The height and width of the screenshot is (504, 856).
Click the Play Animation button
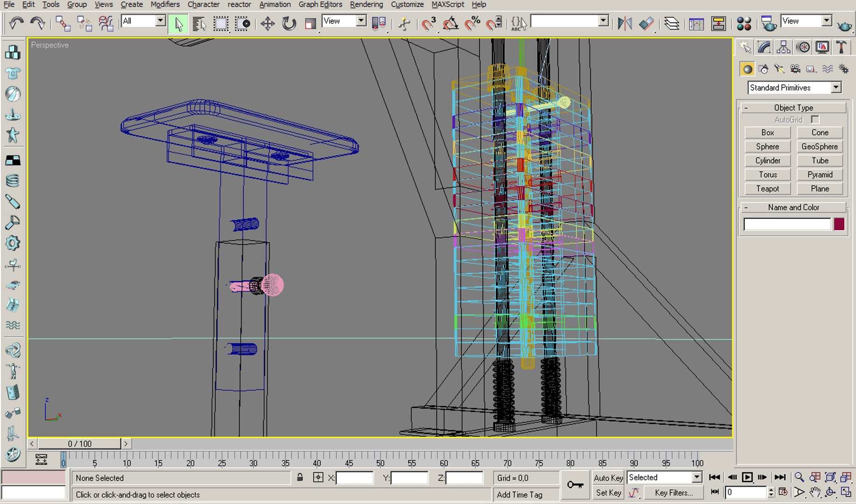pyautogui.click(x=747, y=477)
